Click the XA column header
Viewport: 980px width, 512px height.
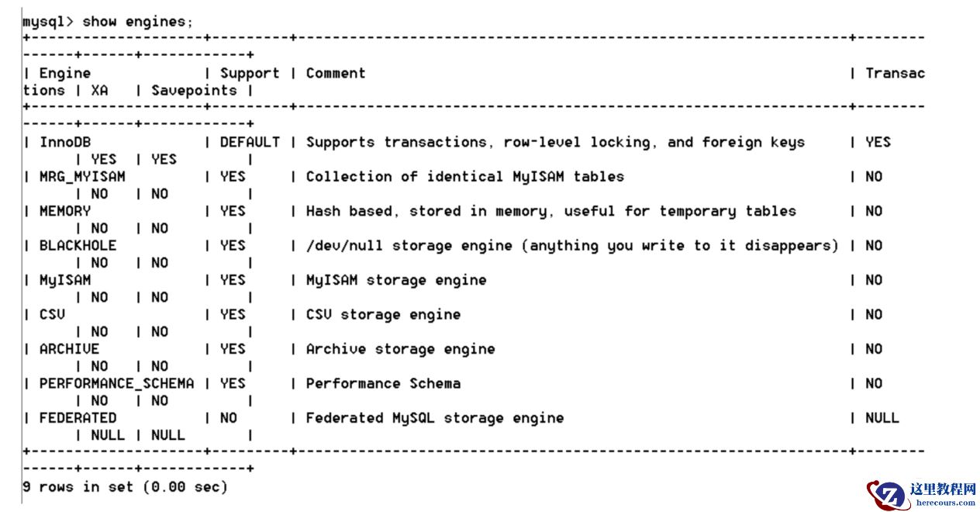(x=99, y=91)
